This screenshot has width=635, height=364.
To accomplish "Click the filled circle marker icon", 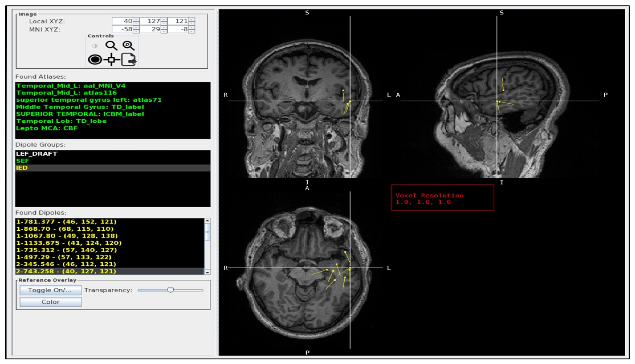I will [x=95, y=60].
